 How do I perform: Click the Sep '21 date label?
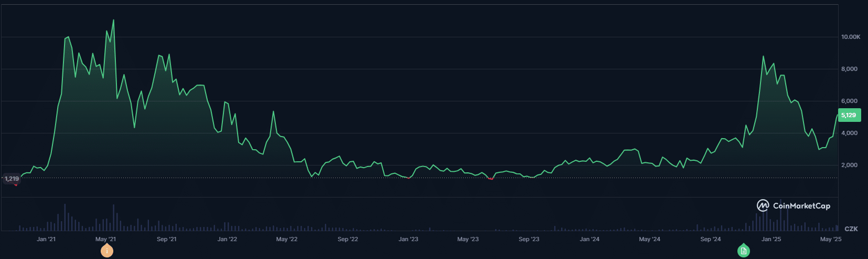167,239
